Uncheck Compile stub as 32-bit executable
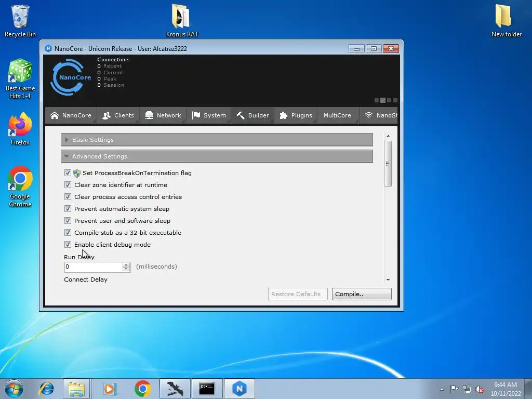Image resolution: width=532 pixels, height=399 pixels. coord(68,232)
